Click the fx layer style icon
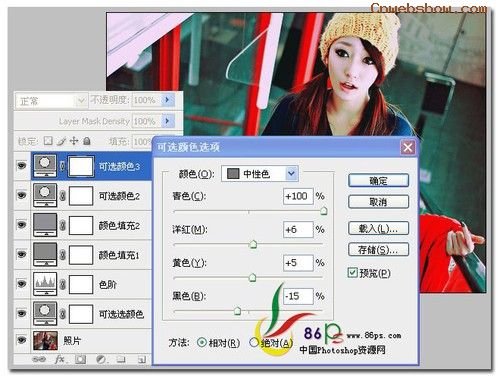 (x=60, y=359)
